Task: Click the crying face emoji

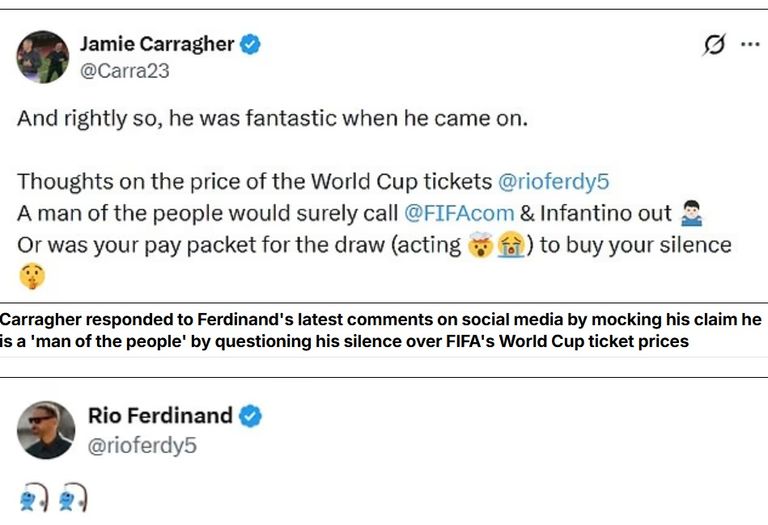Action: 511,245
